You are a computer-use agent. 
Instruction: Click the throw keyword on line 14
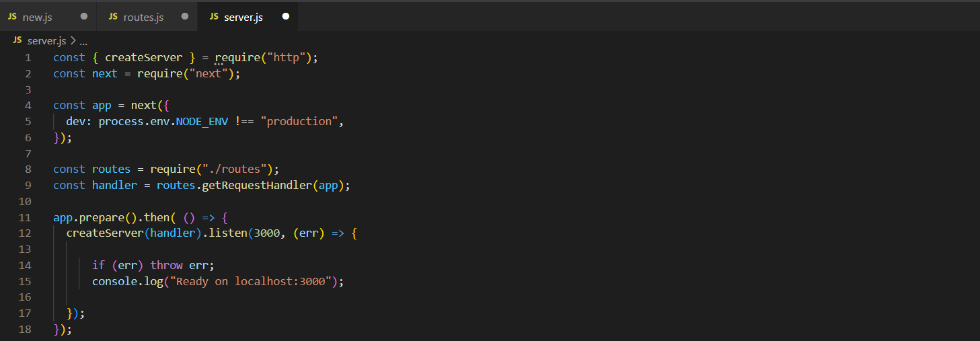click(166, 266)
